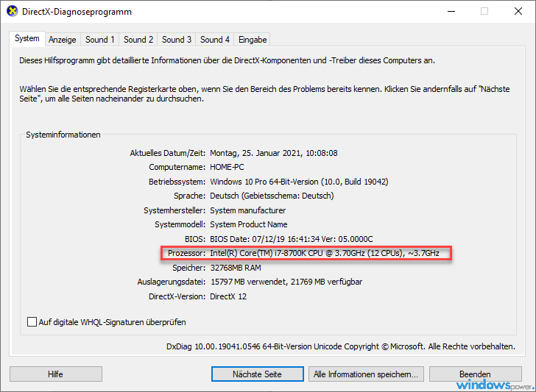Click the Nächste Seite button

(258, 374)
